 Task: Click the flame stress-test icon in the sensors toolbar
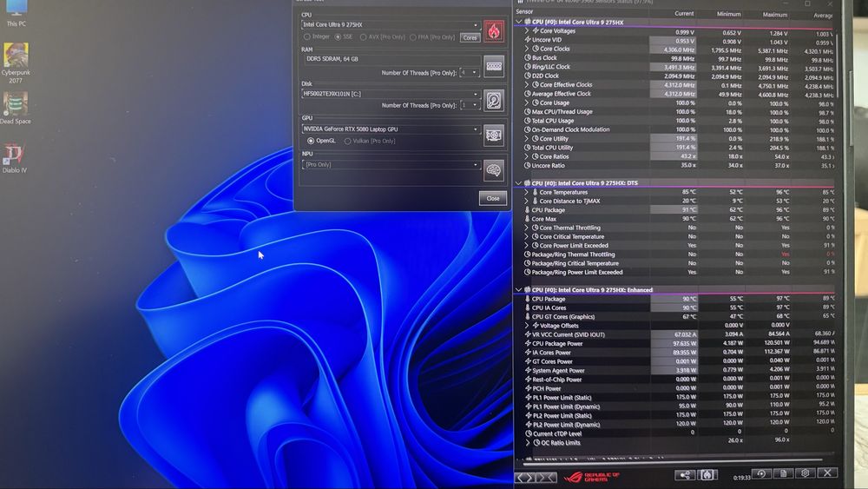click(x=707, y=474)
